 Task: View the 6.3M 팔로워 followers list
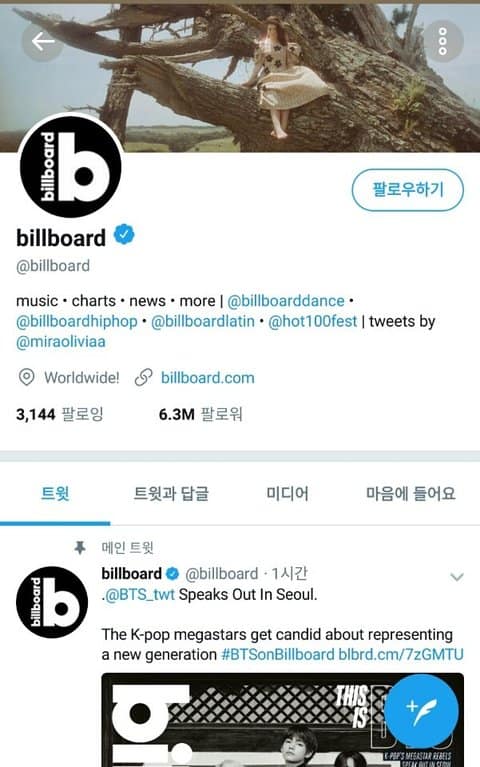point(201,414)
